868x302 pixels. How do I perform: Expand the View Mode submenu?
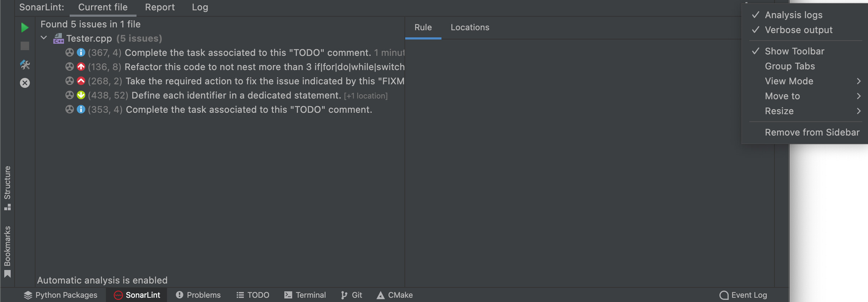804,81
